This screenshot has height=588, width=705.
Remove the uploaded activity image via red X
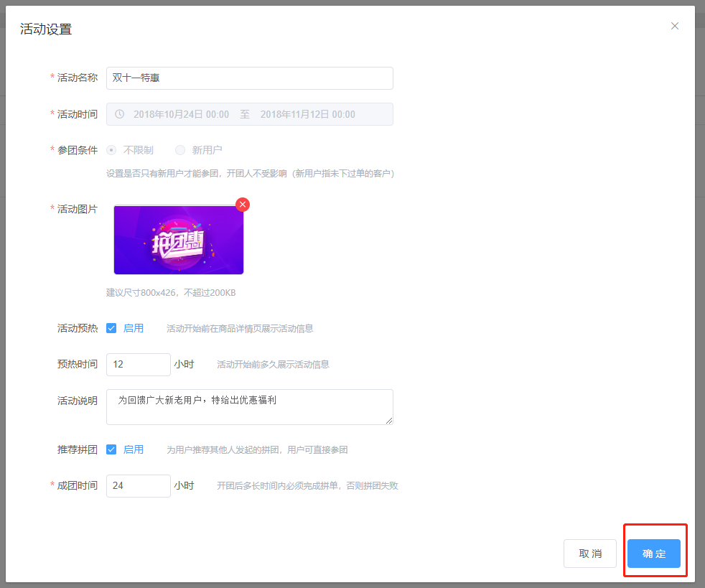(x=243, y=205)
